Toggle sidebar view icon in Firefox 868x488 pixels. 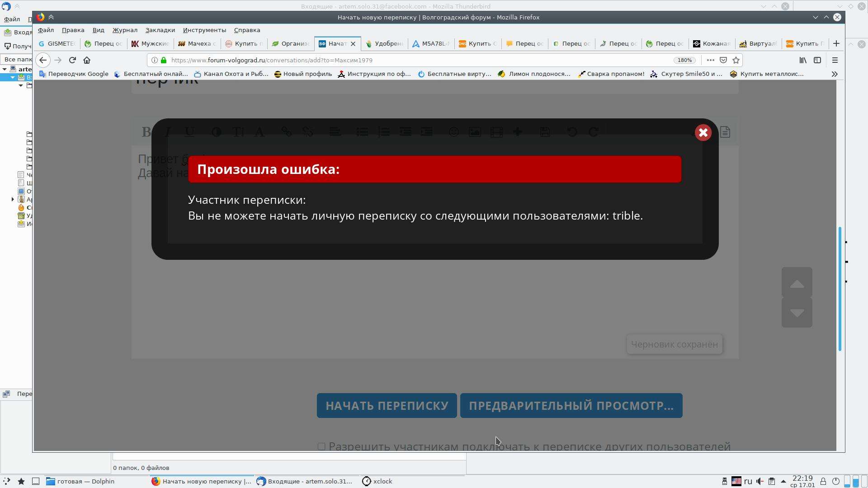click(x=817, y=60)
